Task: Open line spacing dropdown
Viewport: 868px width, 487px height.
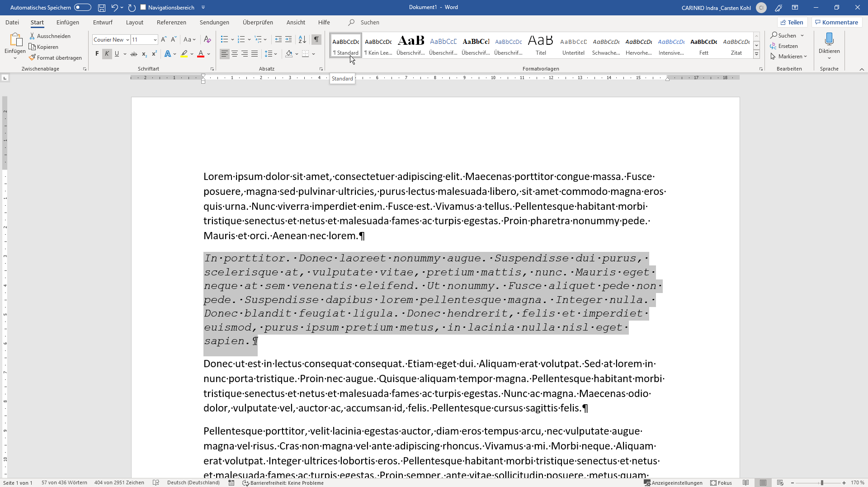Action: tap(271, 54)
